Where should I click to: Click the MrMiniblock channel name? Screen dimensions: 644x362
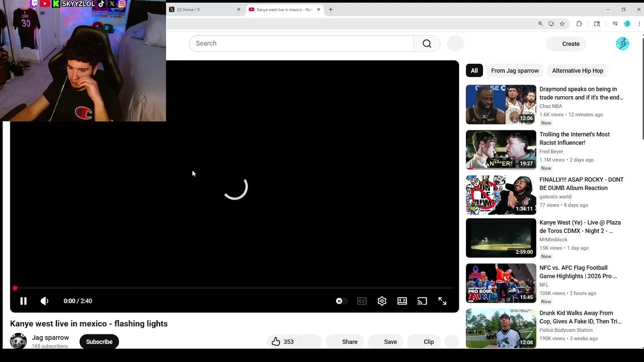point(553,239)
